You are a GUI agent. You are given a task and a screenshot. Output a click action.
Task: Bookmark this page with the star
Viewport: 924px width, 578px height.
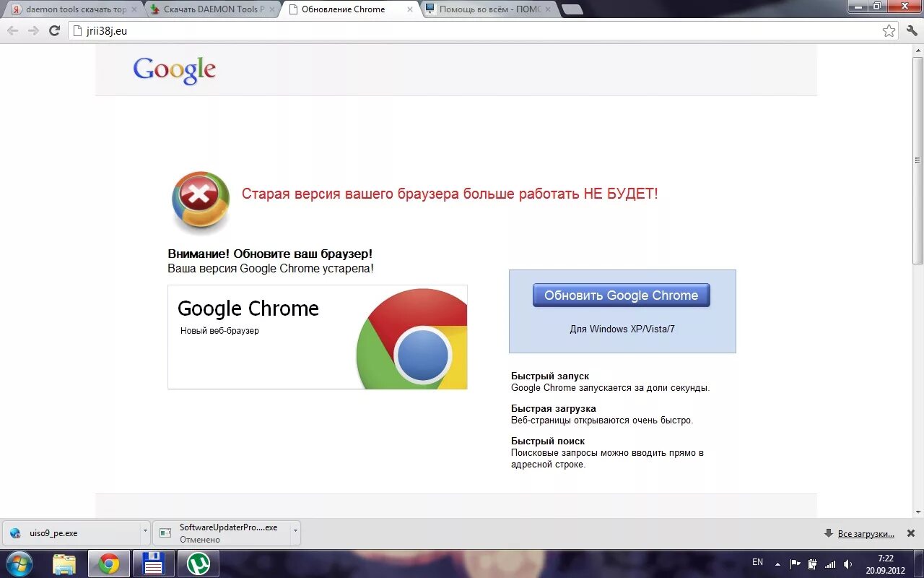(889, 30)
